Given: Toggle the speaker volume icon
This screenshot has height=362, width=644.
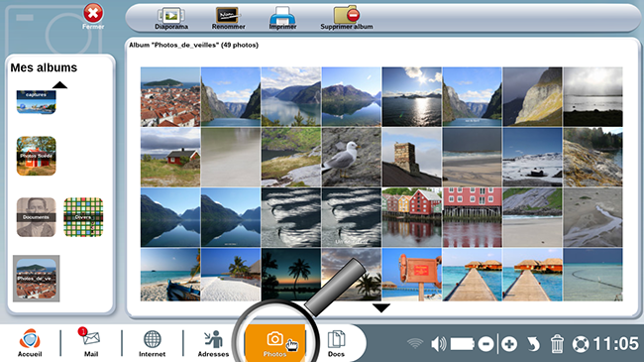Looking at the screenshot, I should pos(439,344).
